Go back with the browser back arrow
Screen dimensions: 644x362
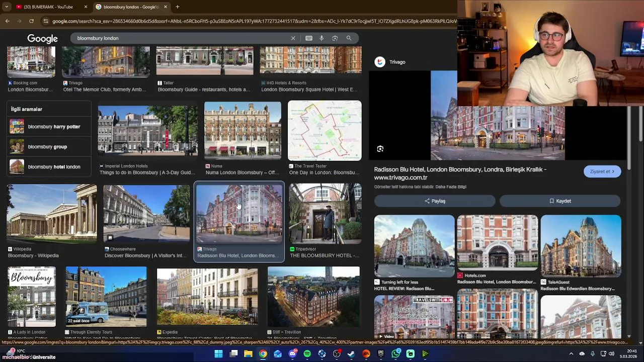(x=7, y=21)
